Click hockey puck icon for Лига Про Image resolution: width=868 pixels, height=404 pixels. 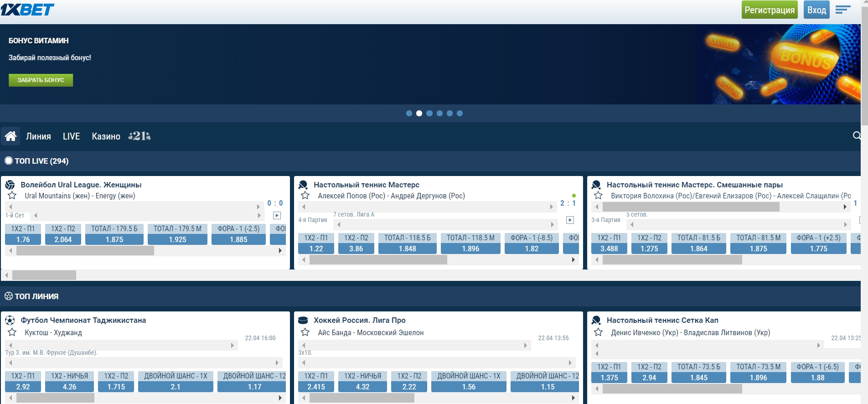click(x=303, y=320)
